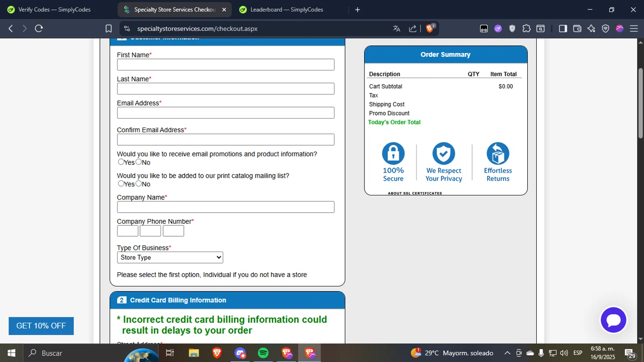Open a new browser tab
644x362 pixels.
pyautogui.click(x=357, y=9)
